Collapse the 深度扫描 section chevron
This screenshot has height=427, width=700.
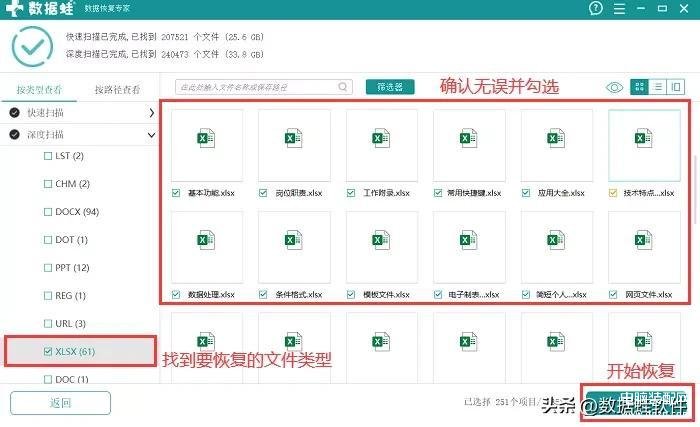[x=151, y=134]
